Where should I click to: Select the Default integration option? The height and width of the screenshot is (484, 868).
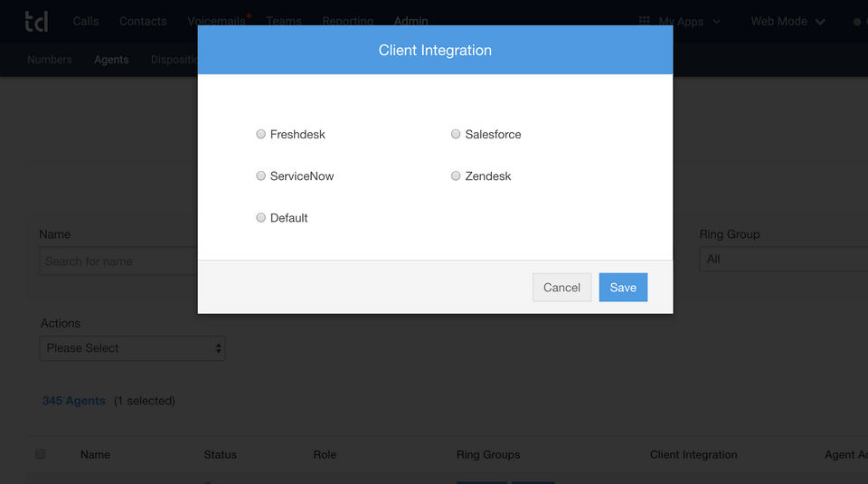point(261,217)
